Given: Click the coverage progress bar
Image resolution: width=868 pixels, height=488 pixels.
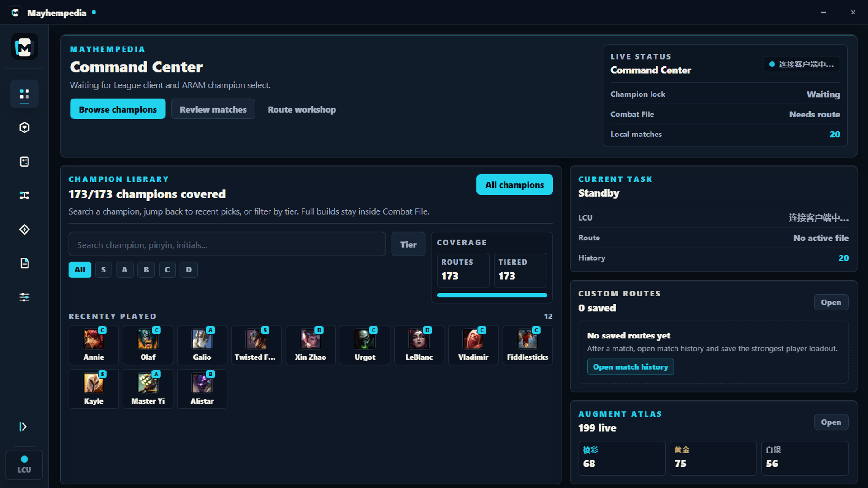Looking at the screenshot, I should 492,295.
